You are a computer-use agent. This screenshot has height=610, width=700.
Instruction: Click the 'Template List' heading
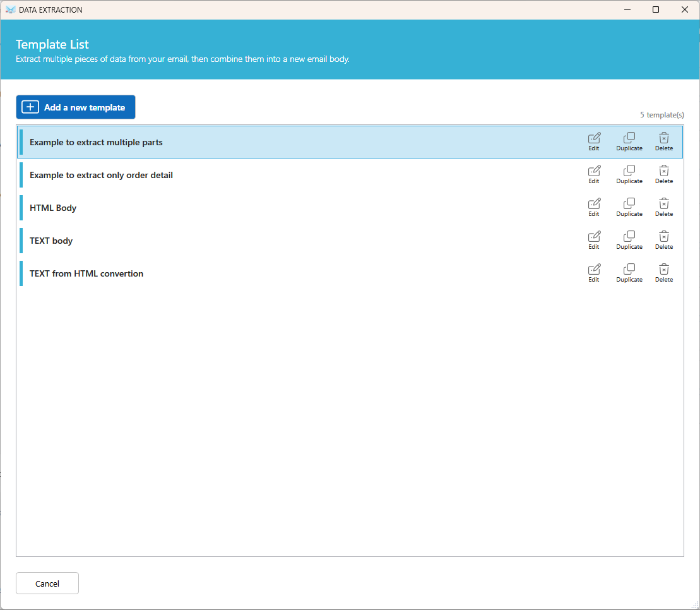coord(52,44)
